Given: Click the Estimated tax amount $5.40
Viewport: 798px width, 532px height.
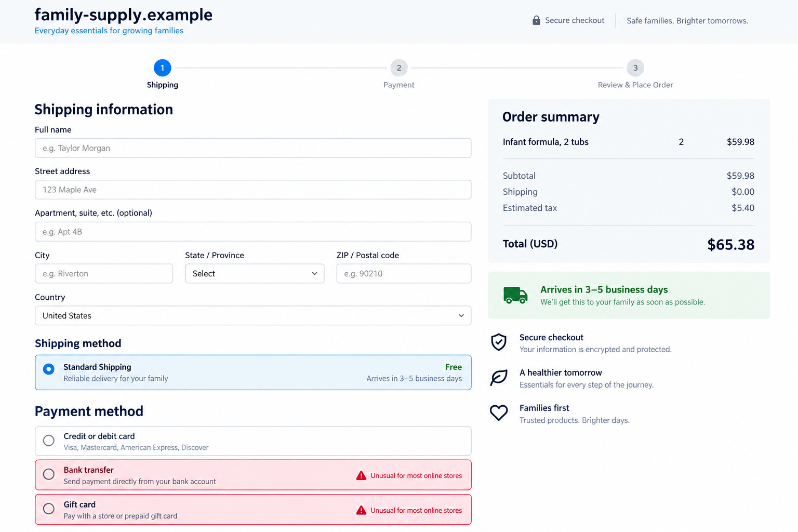Looking at the screenshot, I should coord(743,208).
